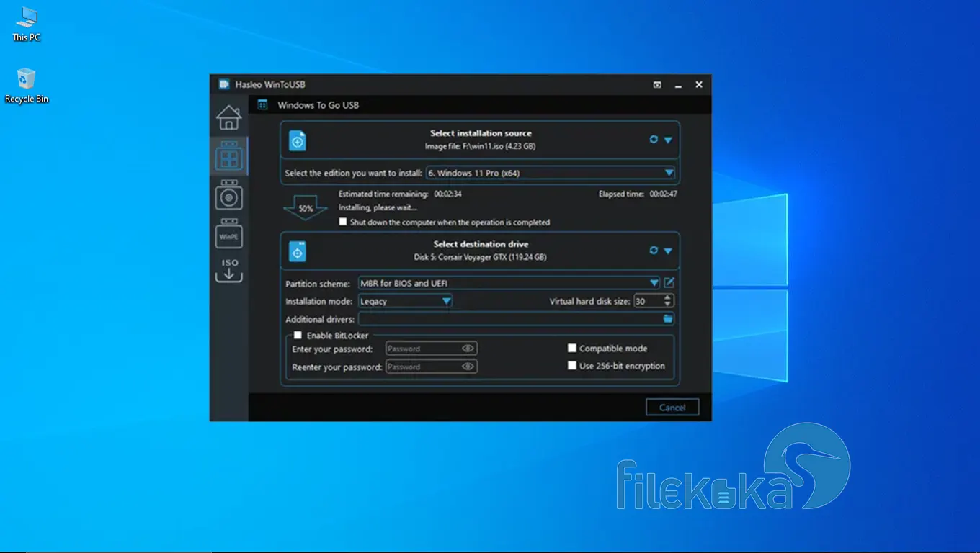Screen dimensions: 980x553
Task: Open the Installation mode dropdown
Action: (x=405, y=301)
